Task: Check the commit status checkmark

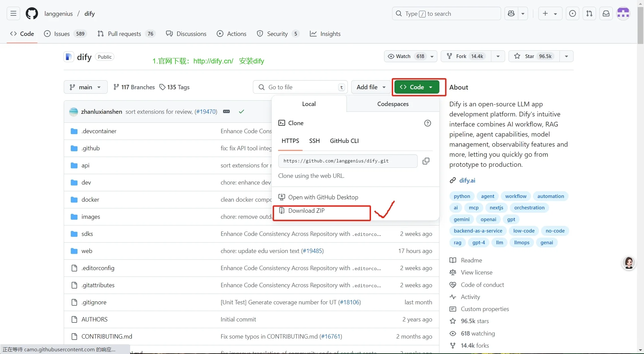Action: click(x=241, y=111)
